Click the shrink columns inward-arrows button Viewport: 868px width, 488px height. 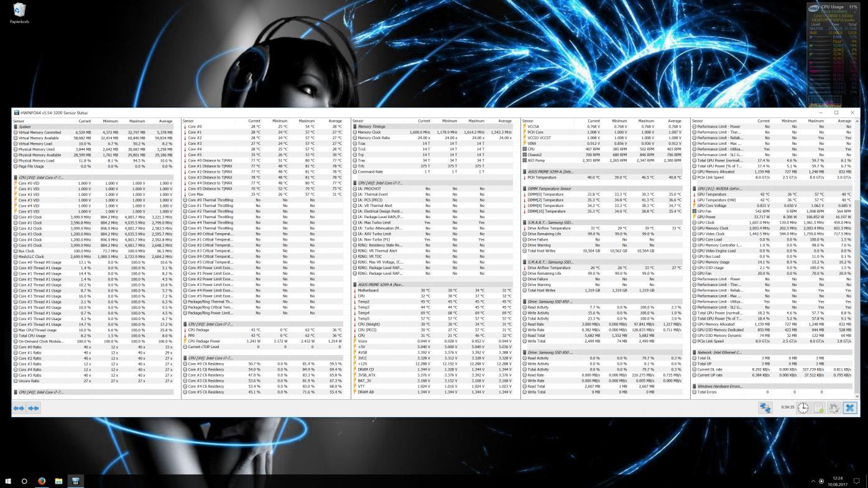34,408
